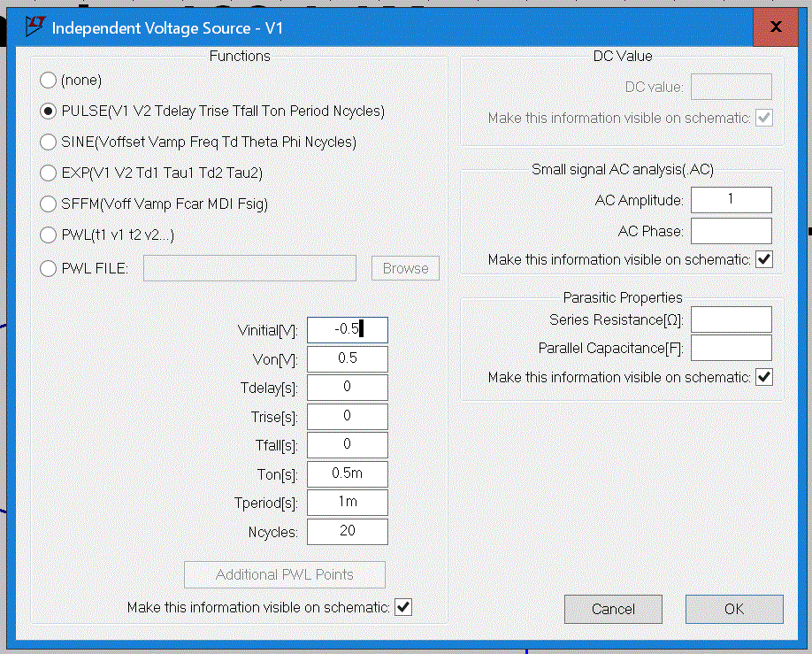
Task: Click the Tperiod[s] input box
Action: (x=347, y=503)
